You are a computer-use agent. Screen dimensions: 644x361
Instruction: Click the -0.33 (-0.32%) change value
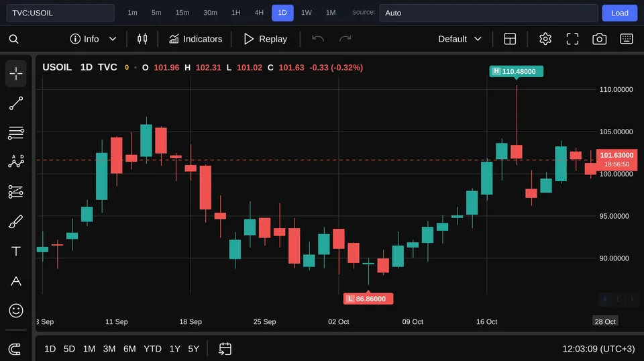tap(336, 67)
